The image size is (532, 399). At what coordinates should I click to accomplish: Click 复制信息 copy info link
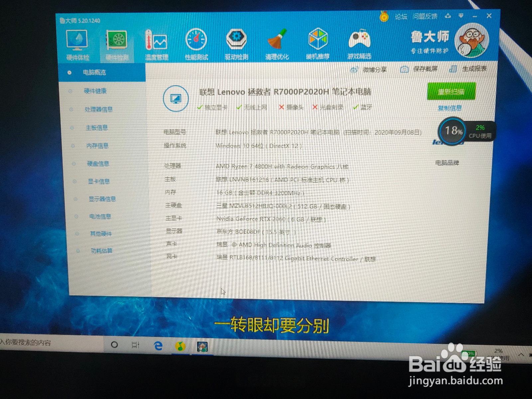point(450,108)
